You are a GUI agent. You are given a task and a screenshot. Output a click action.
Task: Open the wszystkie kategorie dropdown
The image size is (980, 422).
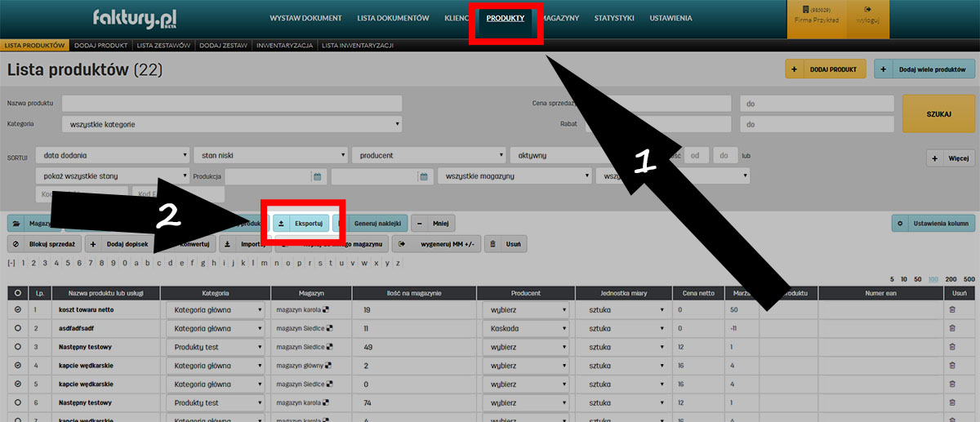232,125
